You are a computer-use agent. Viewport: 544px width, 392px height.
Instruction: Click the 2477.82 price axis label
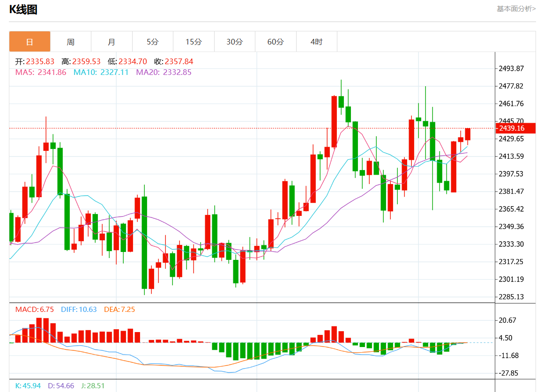point(511,86)
